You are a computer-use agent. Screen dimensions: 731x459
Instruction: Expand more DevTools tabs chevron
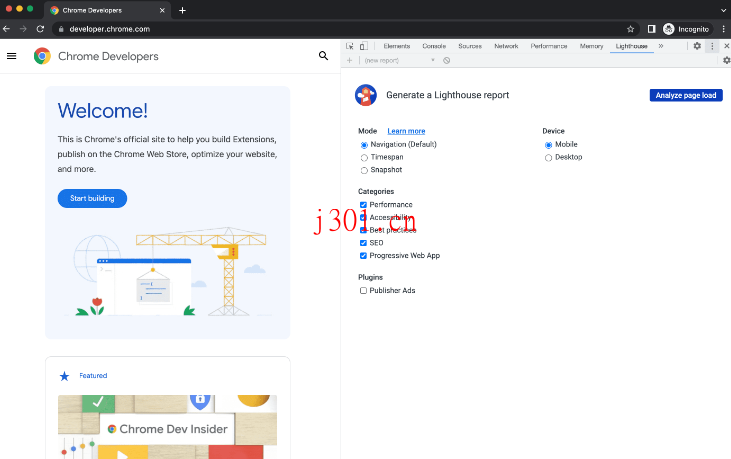(x=661, y=46)
